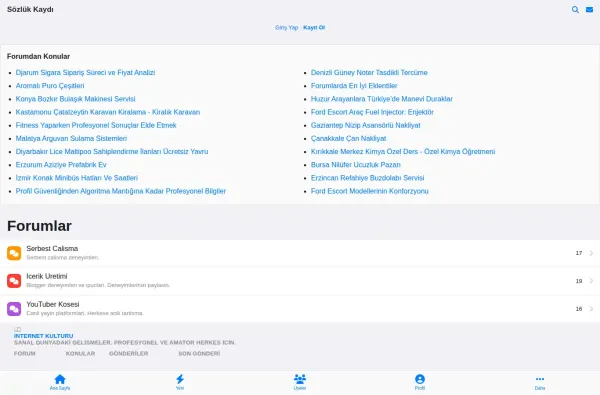
Task: Open Konya Bozkır Bulaşık Makinesi Servisi
Action: pyautogui.click(x=75, y=99)
